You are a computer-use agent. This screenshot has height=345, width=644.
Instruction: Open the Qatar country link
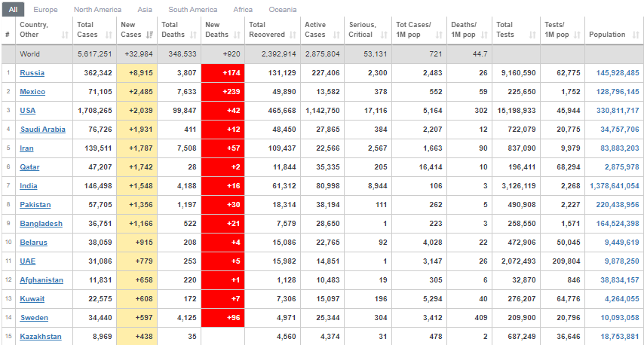click(29, 167)
